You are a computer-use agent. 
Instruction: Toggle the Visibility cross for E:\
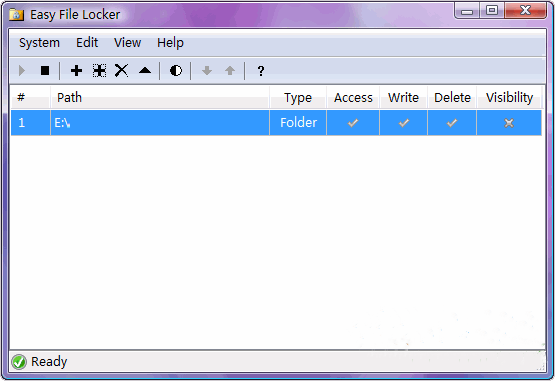pos(509,123)
